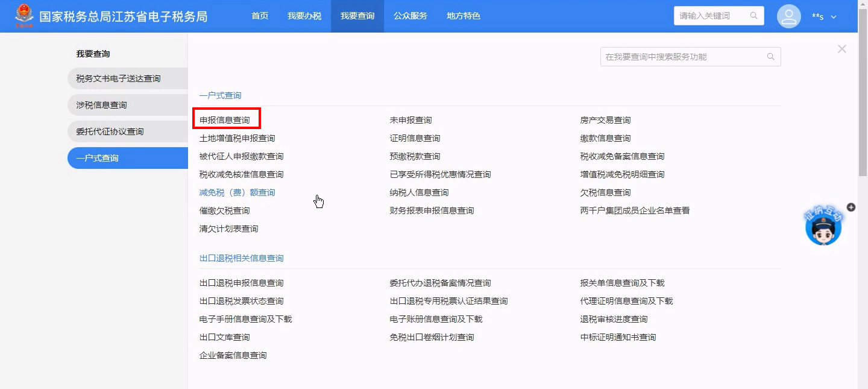Open the 地方特色 navigation menu
This screenshot has height=389, width=868.
[464, 16]
